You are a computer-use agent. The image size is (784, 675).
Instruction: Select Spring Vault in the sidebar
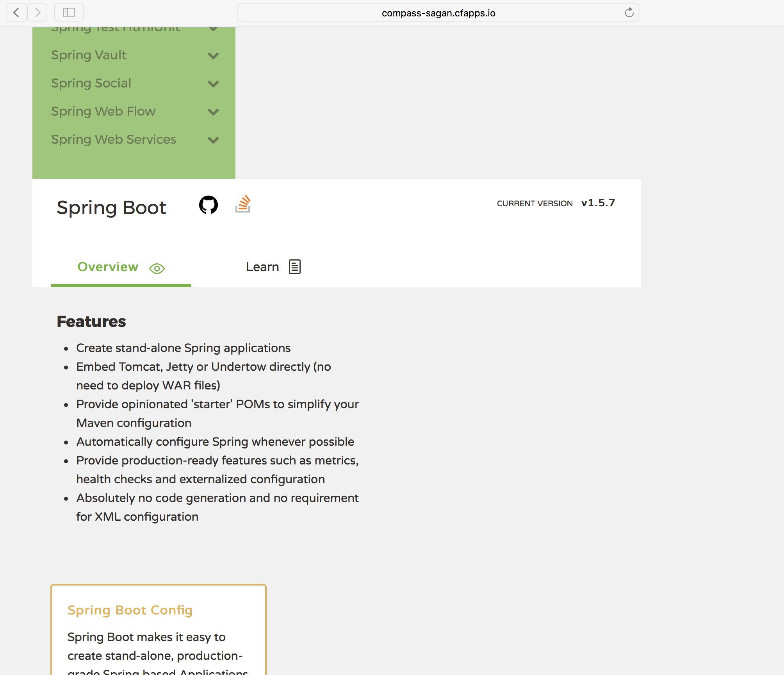click(x=89, y=55)
